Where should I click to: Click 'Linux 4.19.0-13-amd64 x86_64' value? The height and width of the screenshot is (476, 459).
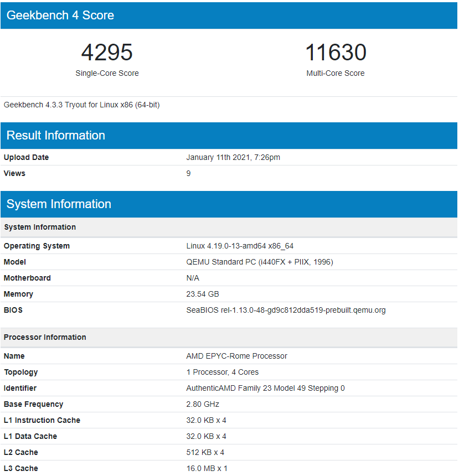[x=240, y=246]
